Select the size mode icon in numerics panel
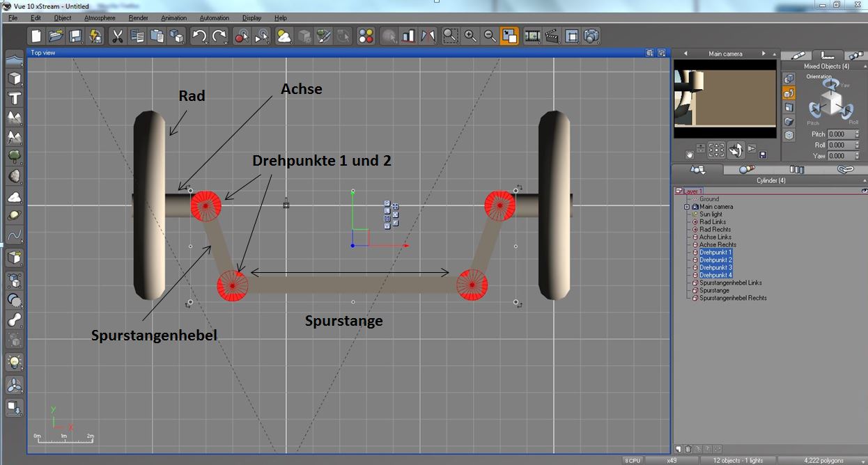This screenshot has height=465, width=868. tap(789, 107)
